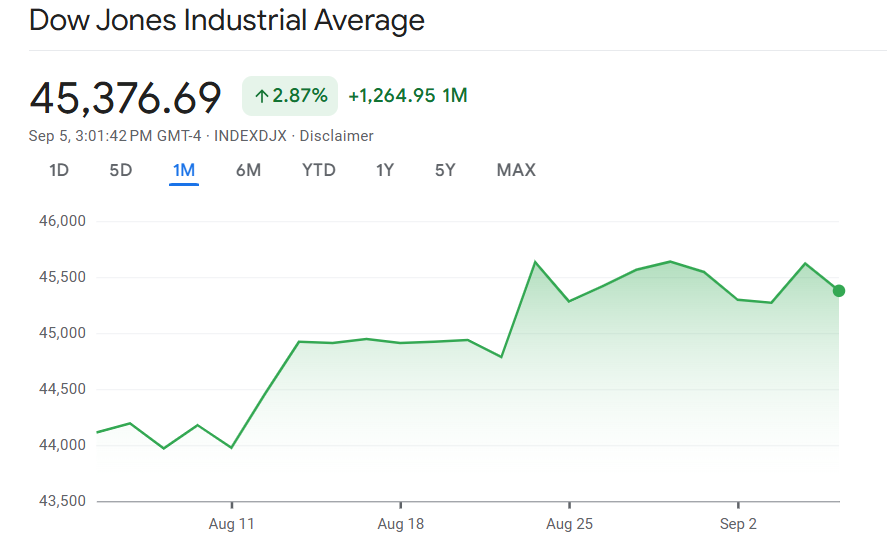Show the 6M chart range

(x=248, y=170)
